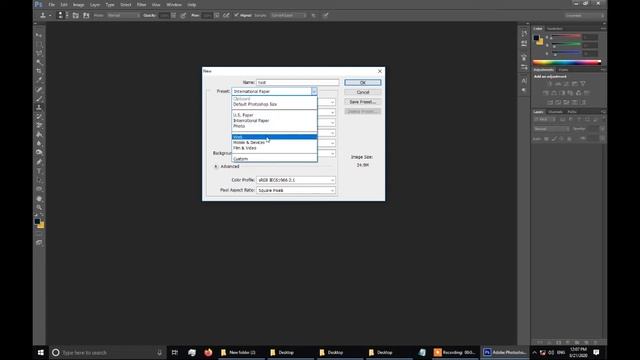Toggle the Aligned checkbox

tap(236, 16)
